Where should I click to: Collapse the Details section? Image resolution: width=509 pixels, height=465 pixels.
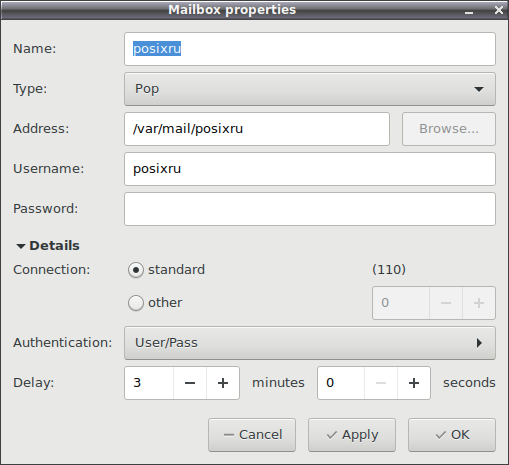click(x=47, y=246)
